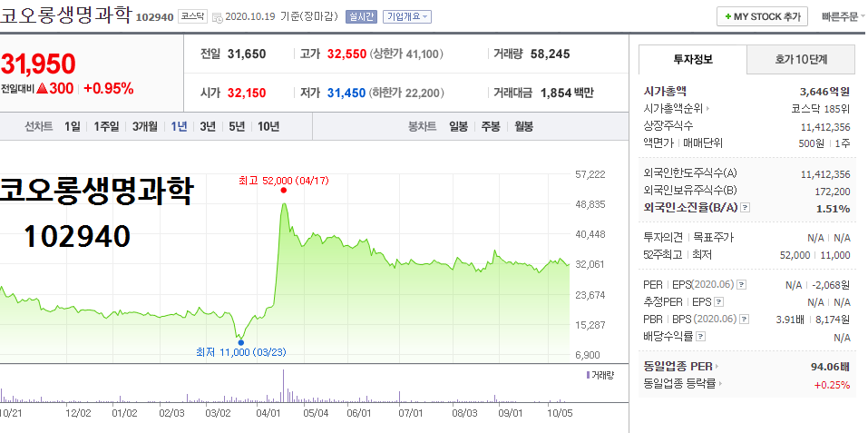Viewport: 868px width, 433px height.
Task: Click the 거래량 purple legend marker
Action: (x=588, y=376)
